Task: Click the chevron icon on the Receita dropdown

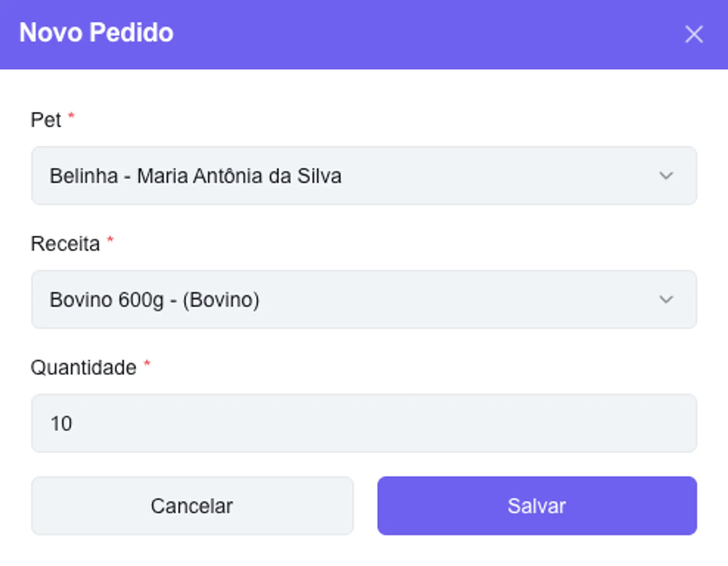Action: tap(666, 300)
